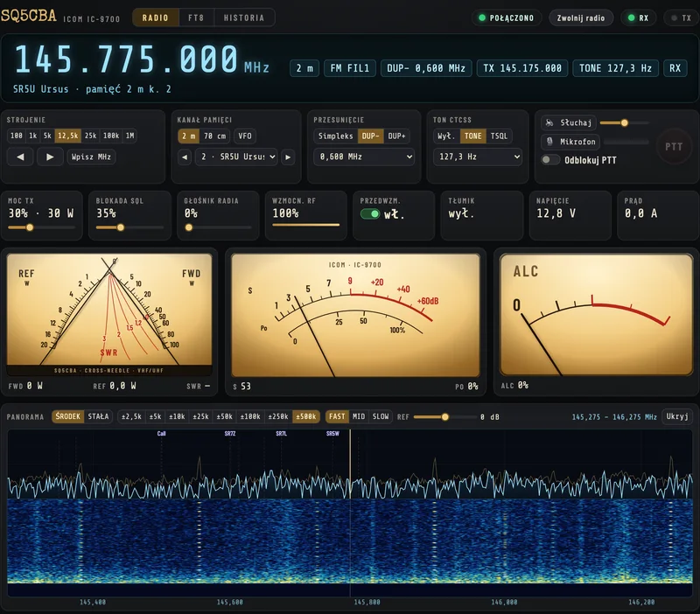Select the 2 m memory band
This screenshot has height=614, width=700.
pyautogui.click(x=188, y=136)
